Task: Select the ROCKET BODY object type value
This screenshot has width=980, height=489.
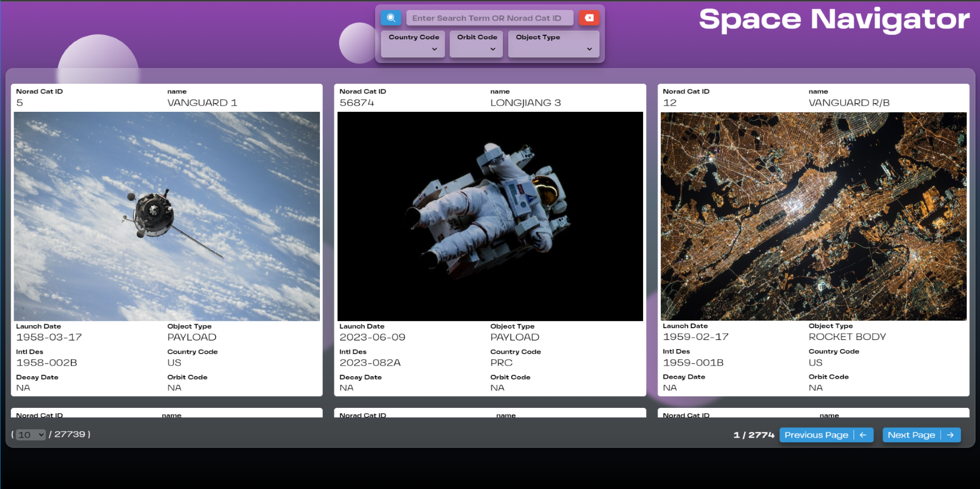Action: 847,337
